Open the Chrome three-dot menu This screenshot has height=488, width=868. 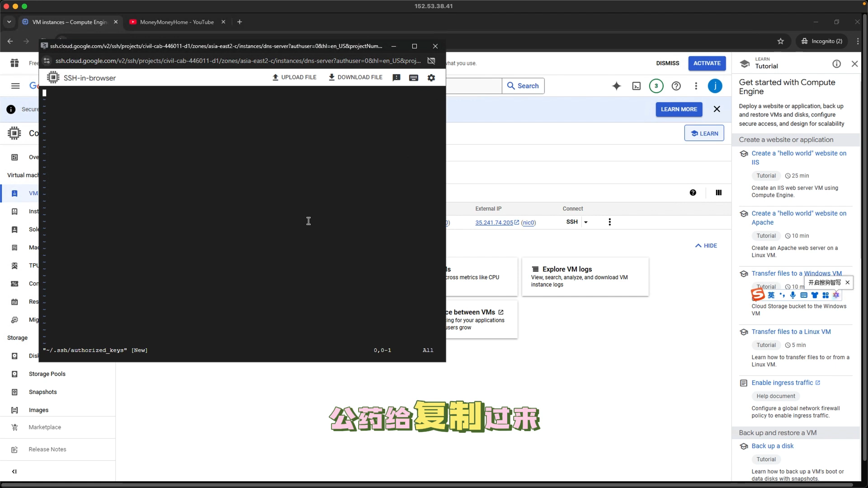coord(858,41)
